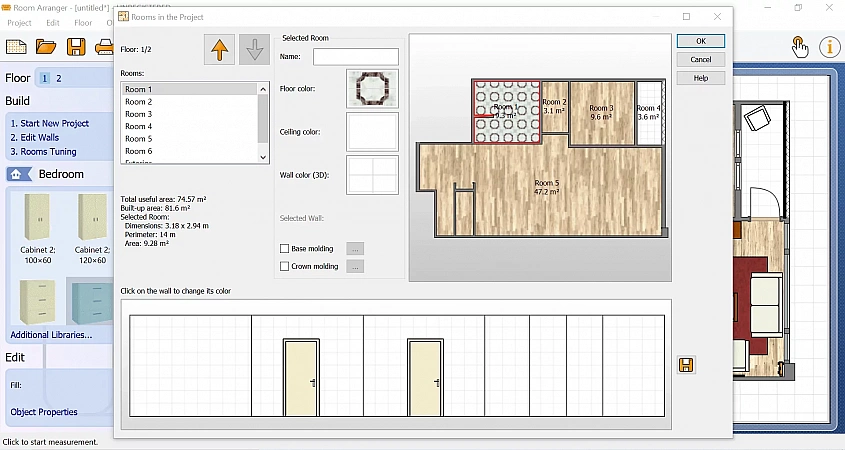This screenshot has height=450, width=845.
Task: Enable the Base molding checkbox
Action: tap(285, 248)
